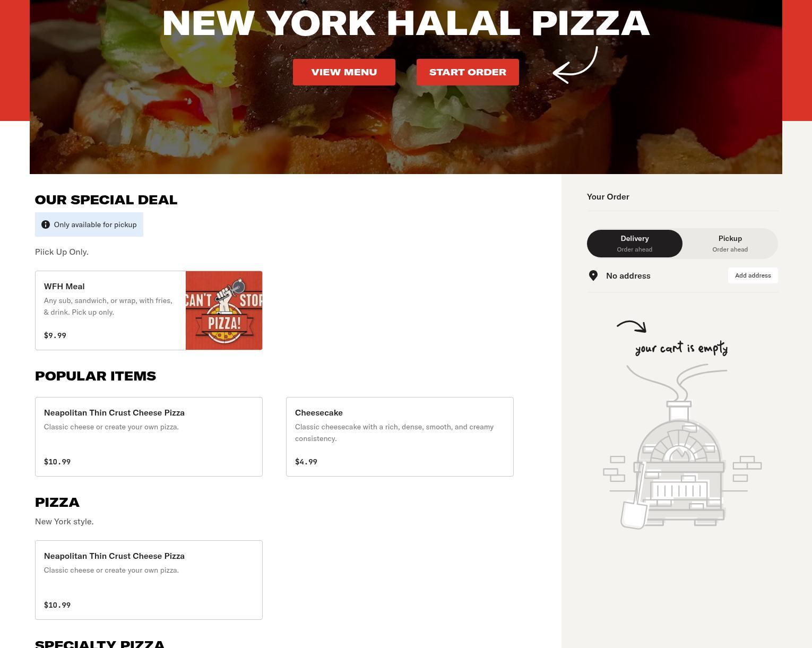The image size is (812, 648).
Task: Click the pizza oven illustration
Action: (x=682, y=446)
